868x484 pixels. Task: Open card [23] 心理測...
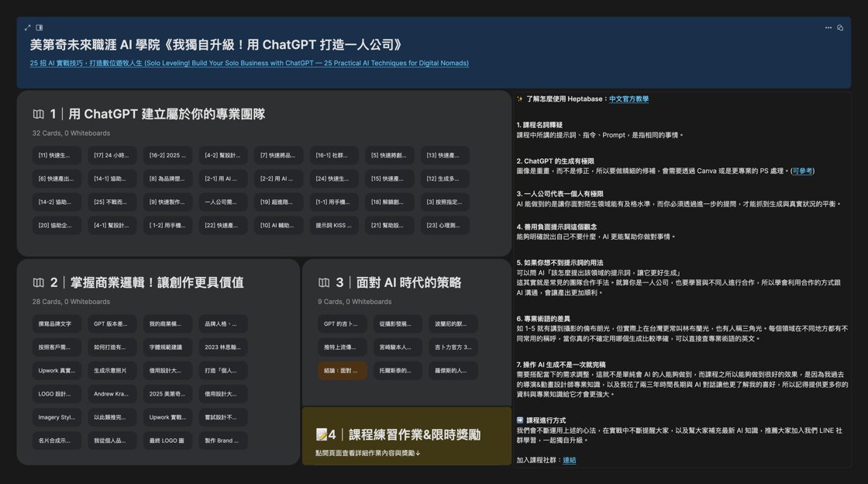click(445, 226)
